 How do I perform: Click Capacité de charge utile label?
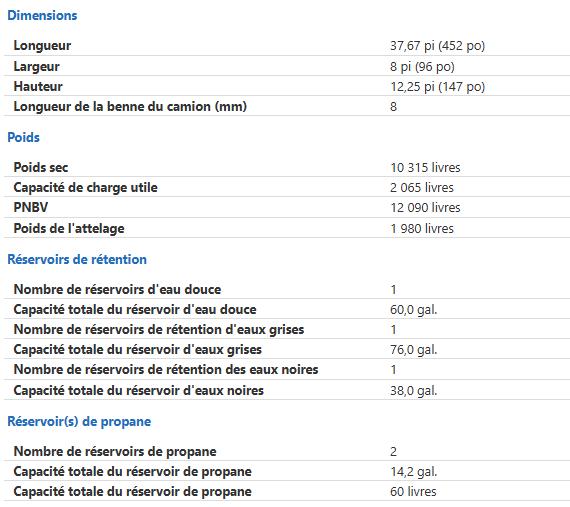coord(85,188)
